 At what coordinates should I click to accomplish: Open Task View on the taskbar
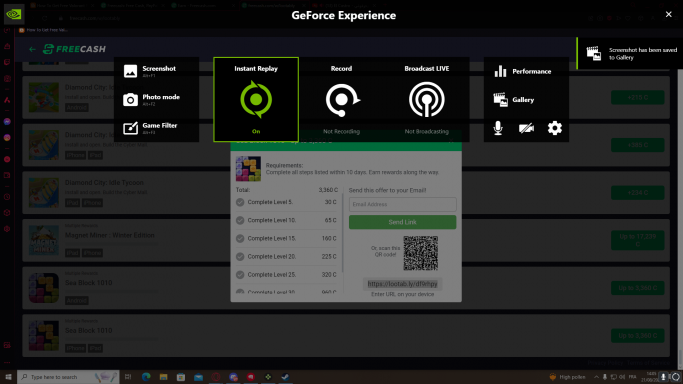click(x=128, y=377)
